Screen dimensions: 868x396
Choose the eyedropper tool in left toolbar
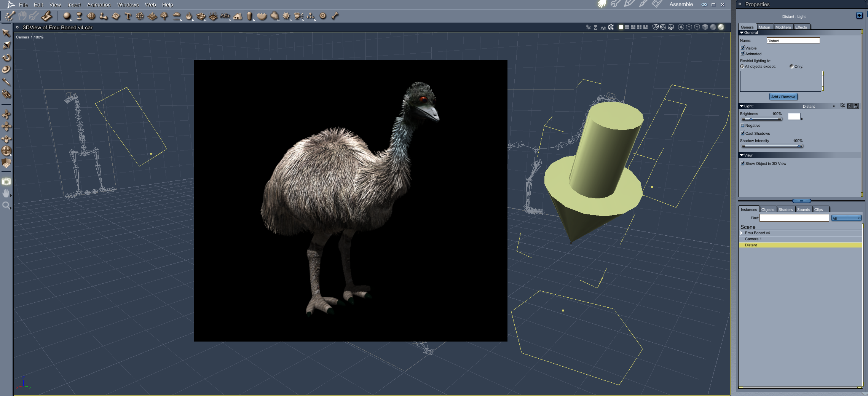click(x=6, y=82)
